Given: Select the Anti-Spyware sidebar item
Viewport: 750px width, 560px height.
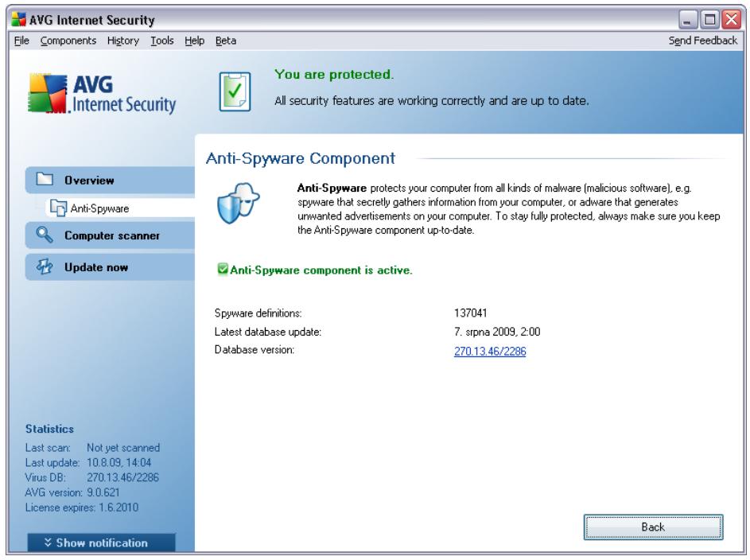Looking at the screenshot, I should point(120,208).
